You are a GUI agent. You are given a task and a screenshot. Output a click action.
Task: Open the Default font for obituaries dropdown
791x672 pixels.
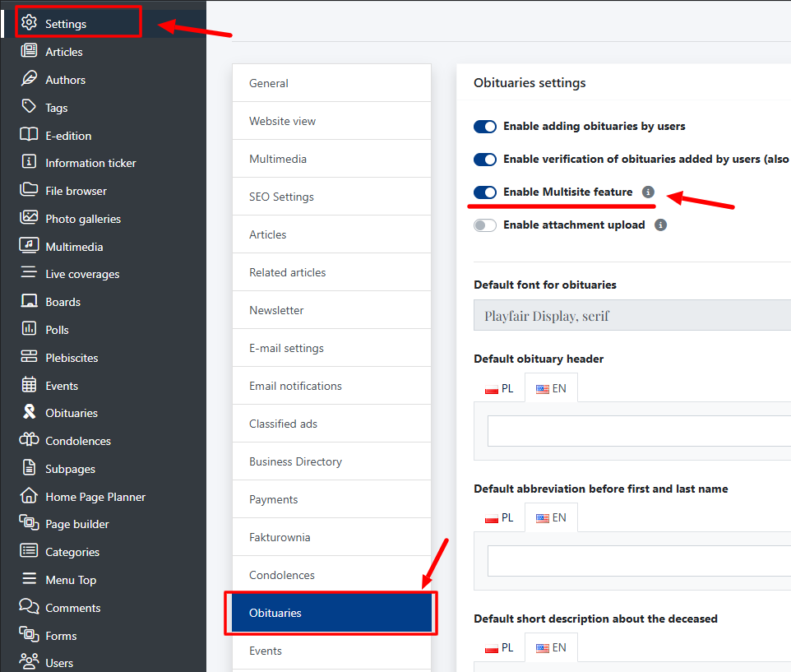[x=632, y=315]
